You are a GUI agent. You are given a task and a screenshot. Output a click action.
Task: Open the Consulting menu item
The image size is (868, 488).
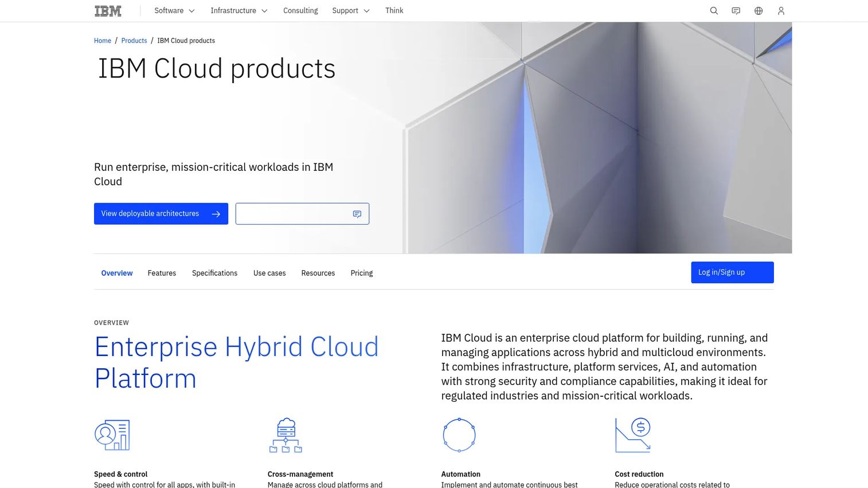coord(300,11)
